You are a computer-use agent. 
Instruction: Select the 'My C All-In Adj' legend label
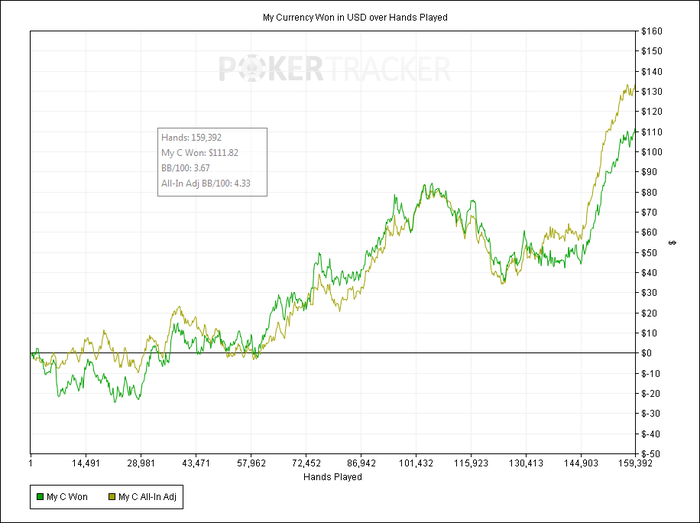coord(147,497)
